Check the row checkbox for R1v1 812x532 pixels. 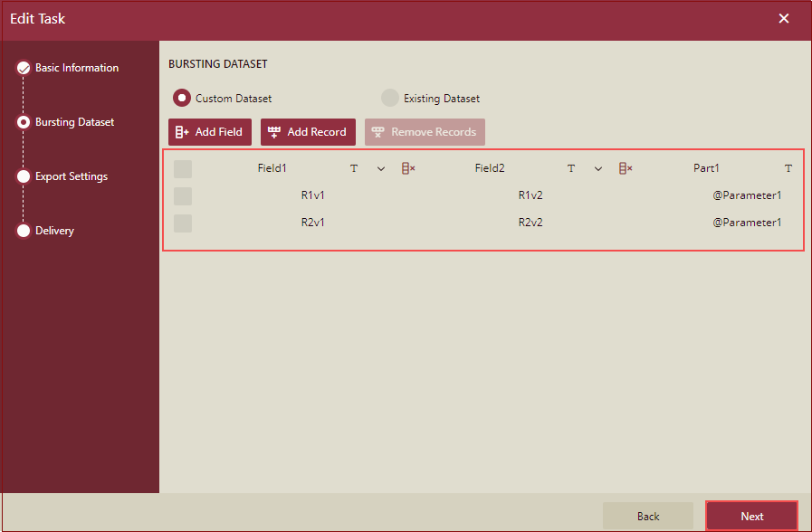pyautogui.click(x=183, y=195)
